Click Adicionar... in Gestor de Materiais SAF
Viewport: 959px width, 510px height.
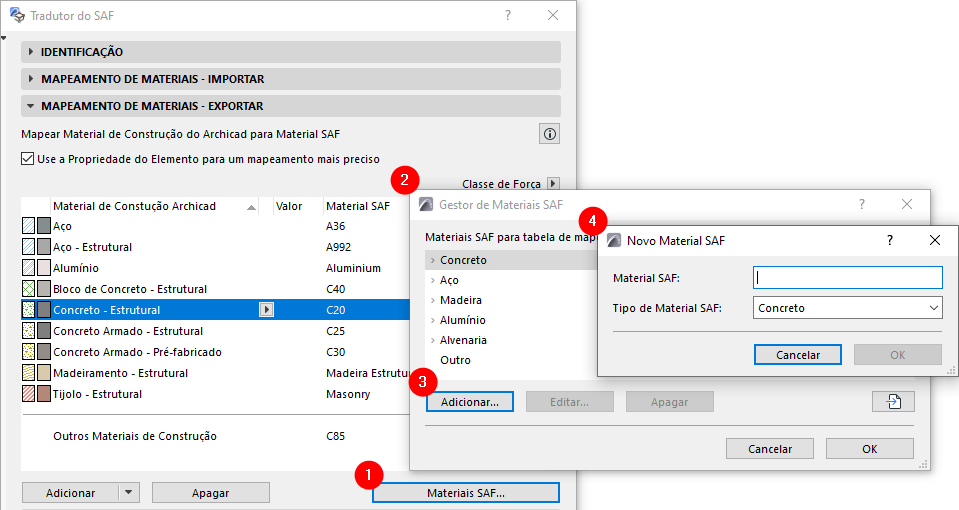470,402
